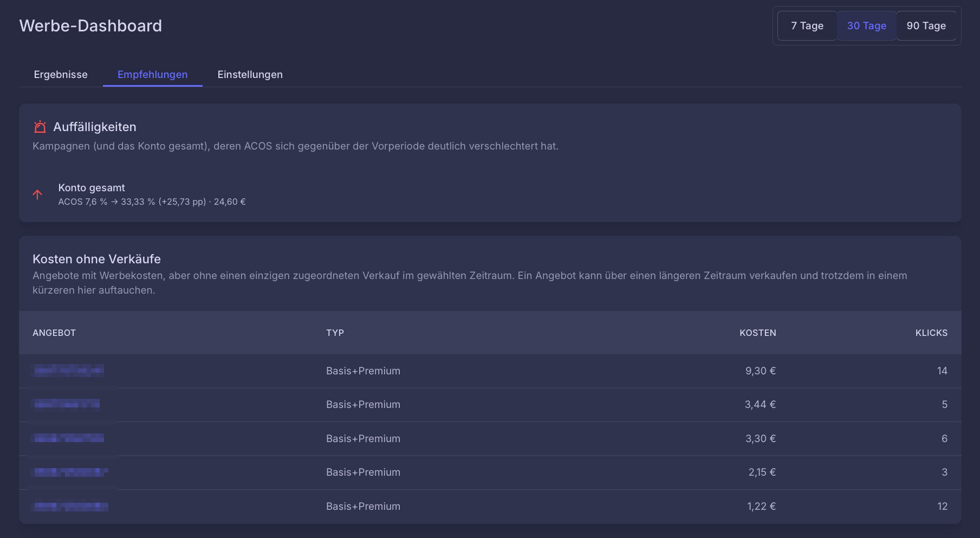Click the TYP column header
Screen dimensions: 980x538
pyautogui.click(x=335, y=333)
